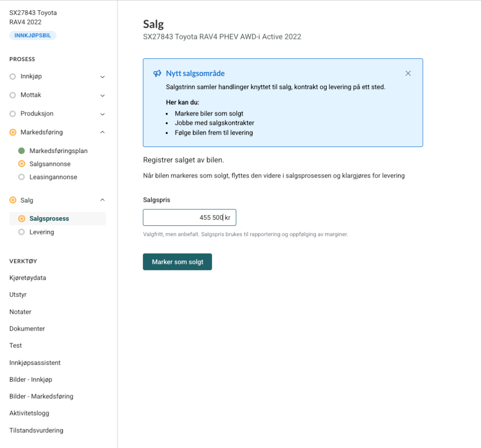
Task: Click the Innkjøp status circle icon
Action: (13, 77)
